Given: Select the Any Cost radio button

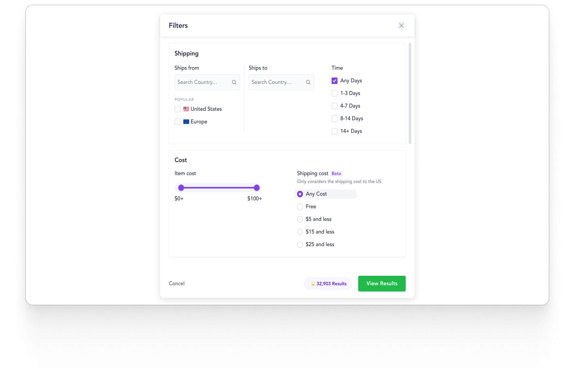Looking at the screenshot, I should click(x=300, y=194).
